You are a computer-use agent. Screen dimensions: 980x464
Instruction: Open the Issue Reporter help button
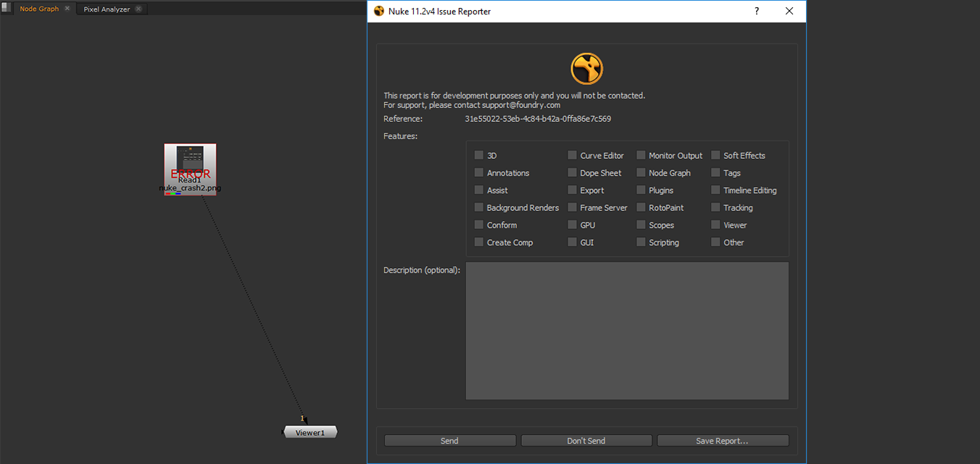(757, 11)
